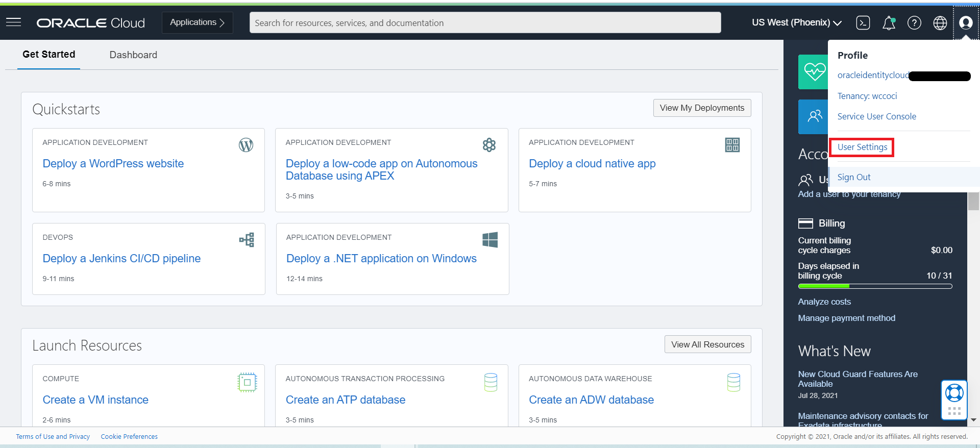Click the Windows logo icon in .NET card
The height and width of the screenshot is (448, 980).
(x=490, y=240)
